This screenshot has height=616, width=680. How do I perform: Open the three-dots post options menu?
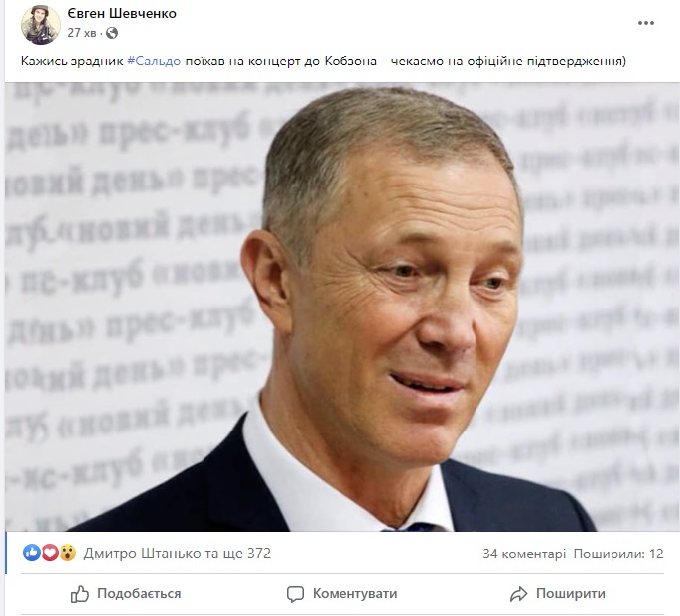click(645, 23)
